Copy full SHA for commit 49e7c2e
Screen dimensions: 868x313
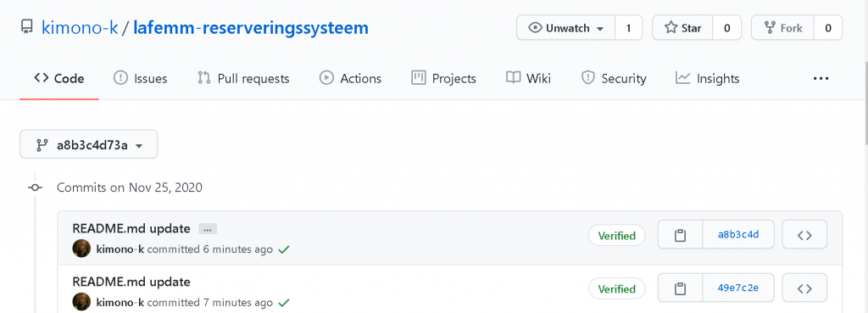click(681, 288)
